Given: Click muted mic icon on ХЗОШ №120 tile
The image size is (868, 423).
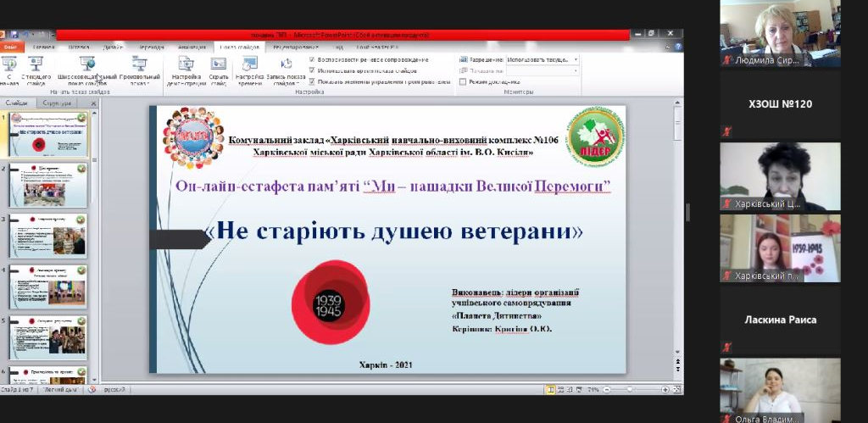Looking at the screenshot, I should (x=726, y=131).
